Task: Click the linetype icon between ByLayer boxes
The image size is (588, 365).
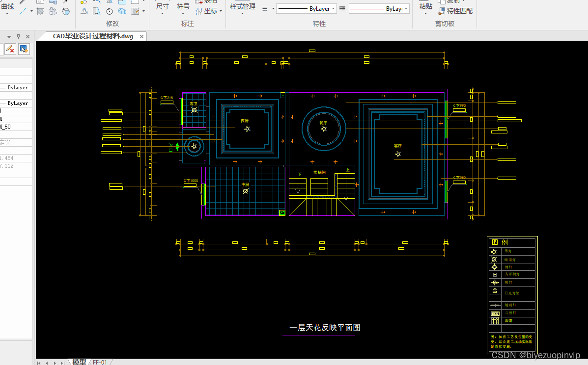Action: tap(342, 9)
